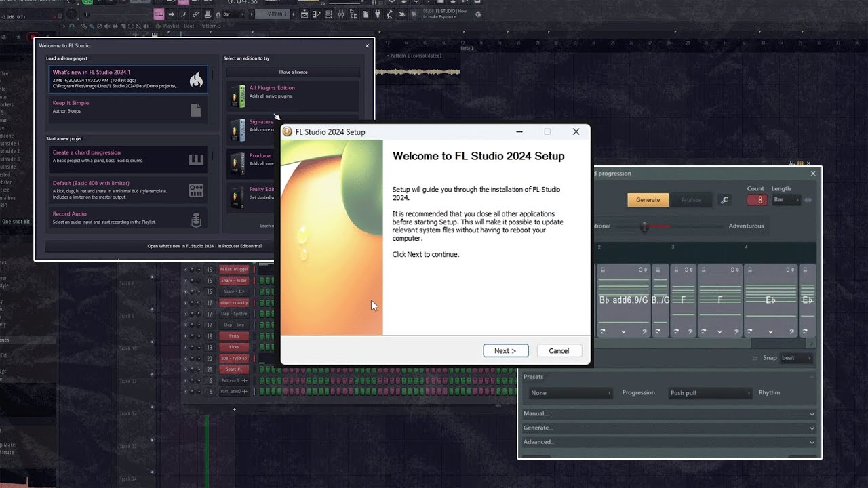Click 'I have a license' button
The image size is (868, 488).
tap(293, 72)
